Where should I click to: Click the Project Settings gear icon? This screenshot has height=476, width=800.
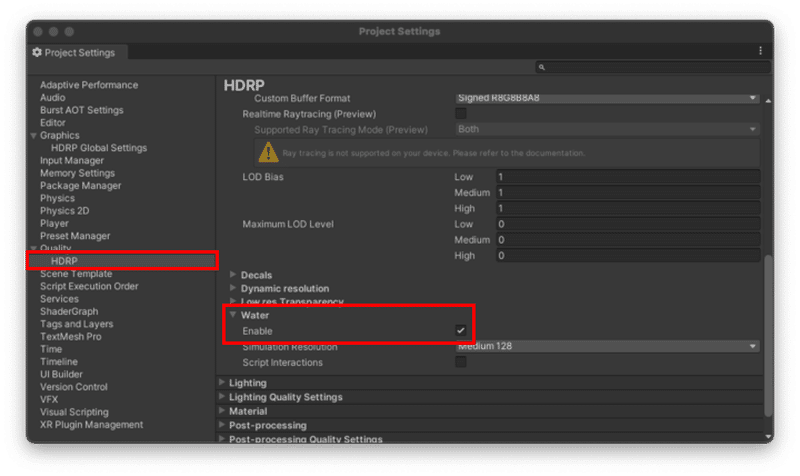tap(37, 53)
